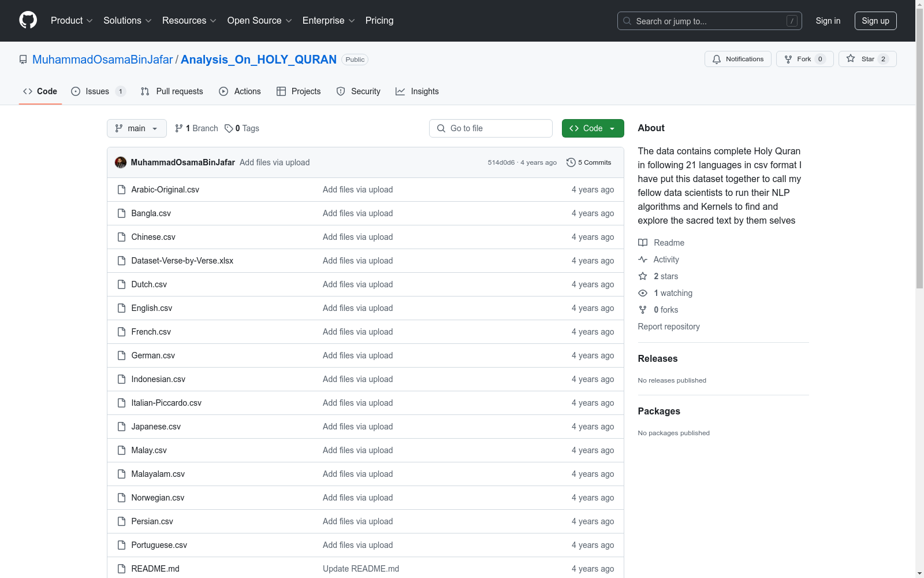Open the Analysis_On_HOLY_QURAN repository link
The image size is (924, 578).
[x=259, y=60]
